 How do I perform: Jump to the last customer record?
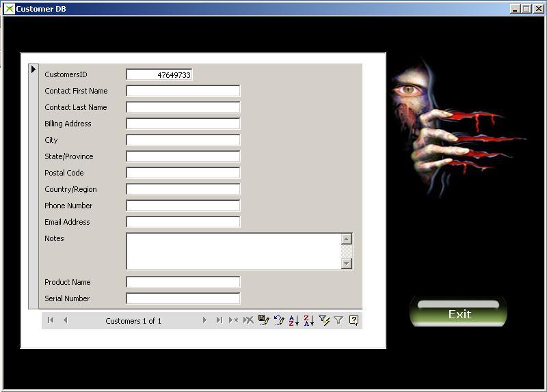pos(219,320)
